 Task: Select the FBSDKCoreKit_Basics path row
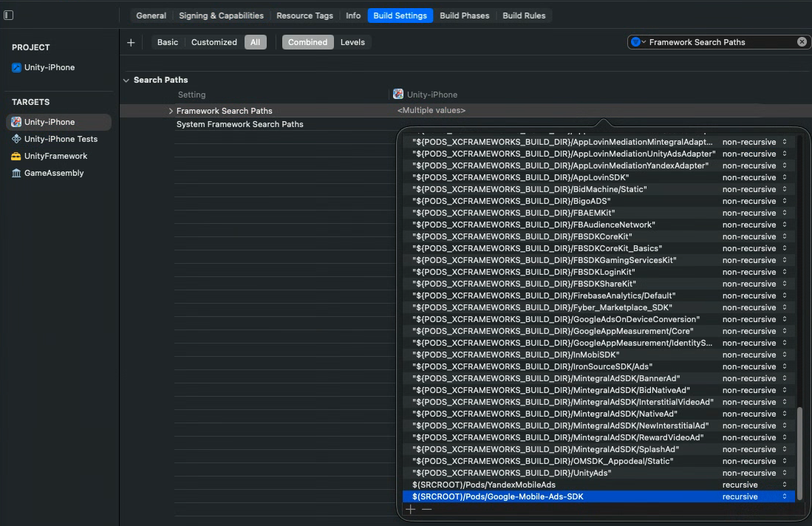tap(598, 248)
